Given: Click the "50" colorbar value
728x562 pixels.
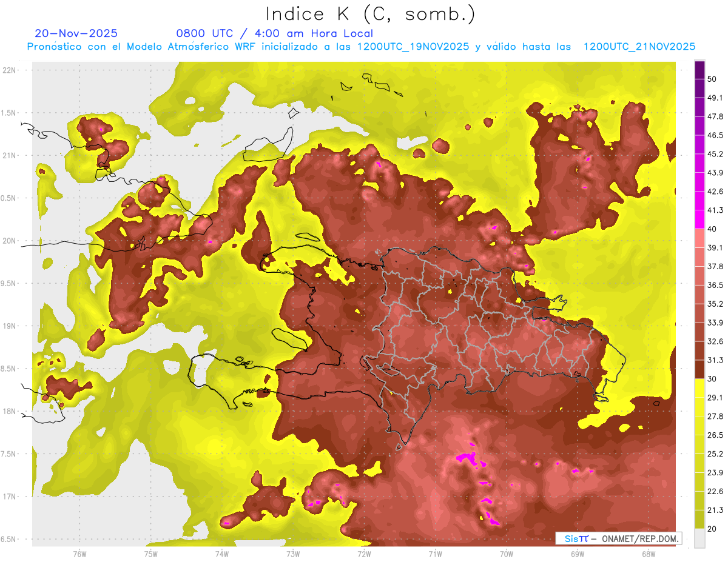Looking at the screenshot, I should click(712, 79).
